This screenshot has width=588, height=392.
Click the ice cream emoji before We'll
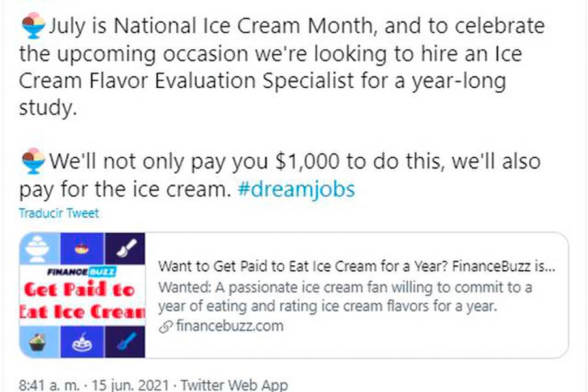click(x=33, y=161)
